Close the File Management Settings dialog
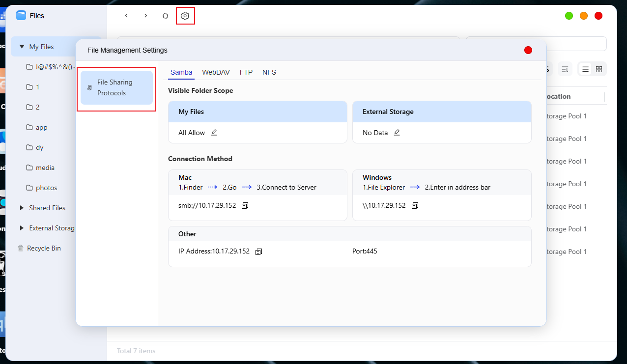This screenshot has width=627, height=364. point(528,50)
